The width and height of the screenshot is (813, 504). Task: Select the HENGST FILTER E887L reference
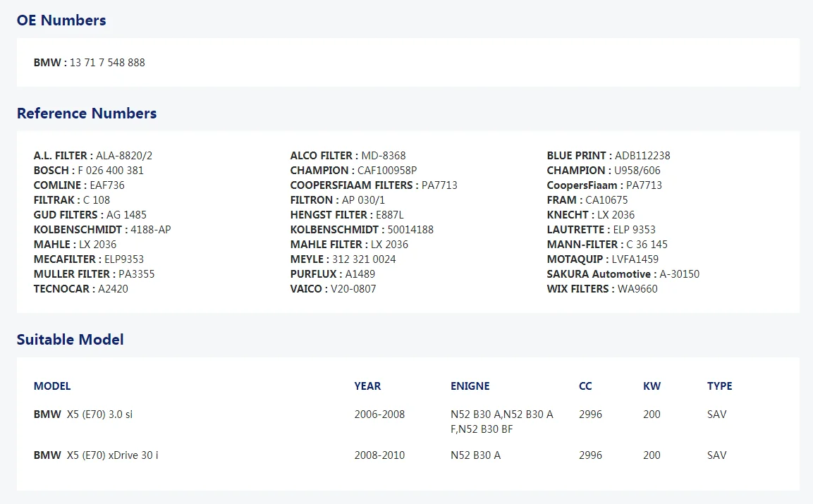pyautogui.click(x=347, y=215)
